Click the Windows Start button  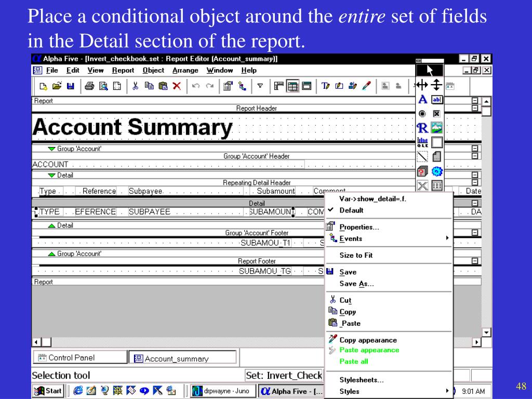[48, 391]
